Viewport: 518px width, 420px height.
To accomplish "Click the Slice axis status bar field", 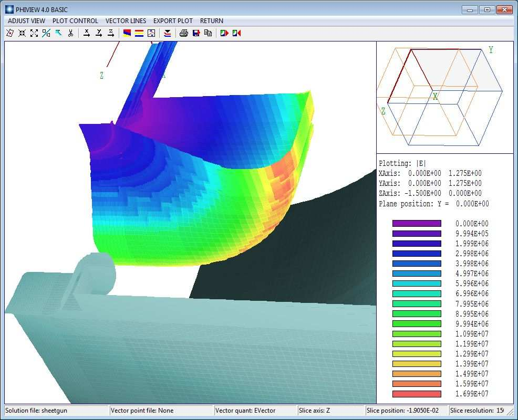I will coord(331,411).
